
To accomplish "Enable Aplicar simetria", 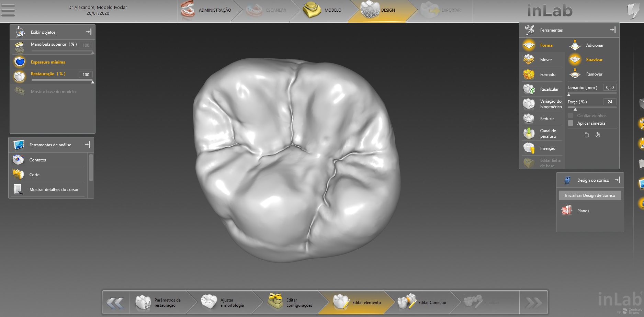I will pyautogui.click(x=571, y=123).
